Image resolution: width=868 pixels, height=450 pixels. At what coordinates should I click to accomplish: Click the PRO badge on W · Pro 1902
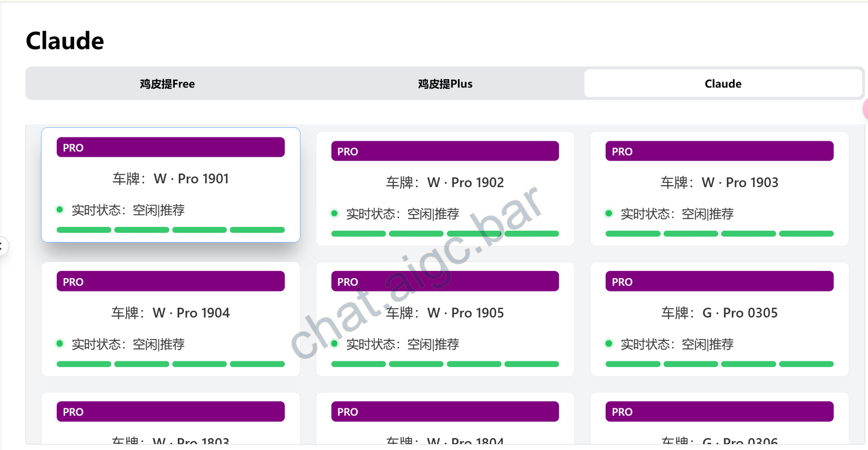445,151
